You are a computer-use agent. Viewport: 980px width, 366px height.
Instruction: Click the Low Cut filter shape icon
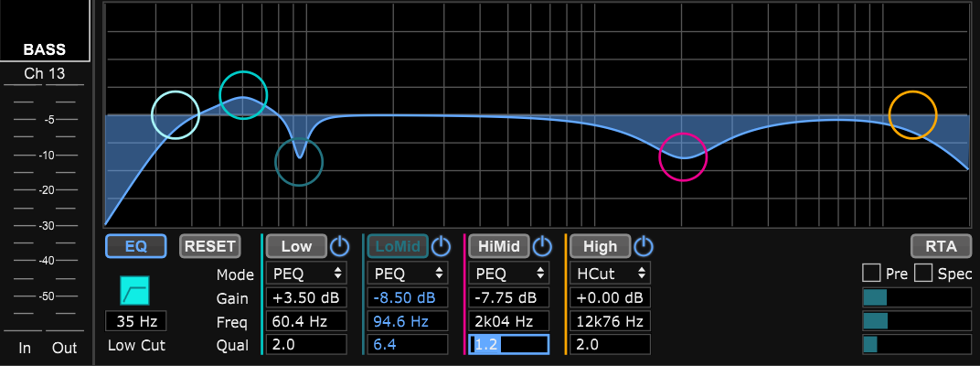pyautogui.click(x=134, y=290)
